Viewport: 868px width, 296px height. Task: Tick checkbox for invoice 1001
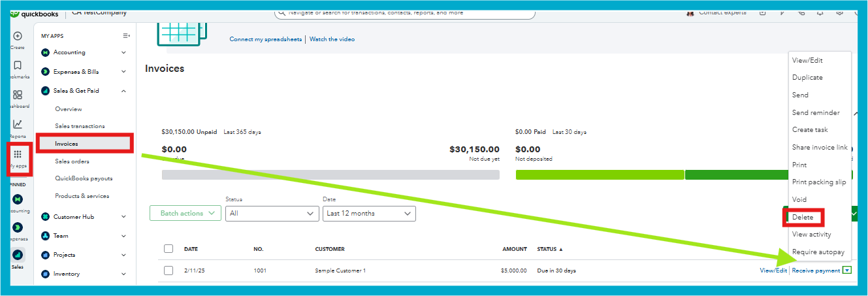pyautogui.click(x=169, y=271)
